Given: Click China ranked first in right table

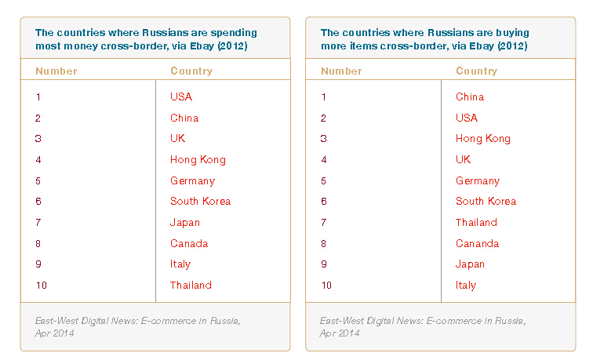Looking at the screenshot, I should [470, 96].
